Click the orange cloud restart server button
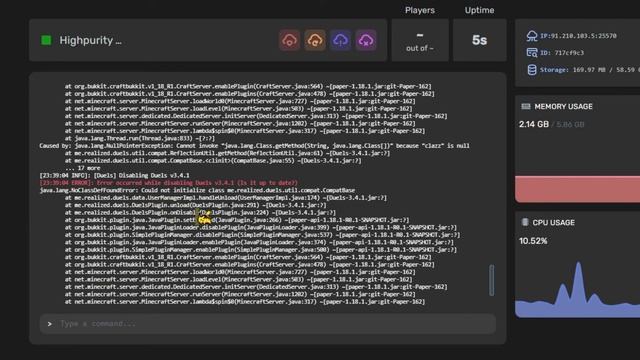Image resolution: width=640 pixels, height=360 pixels. pos(315,40)
